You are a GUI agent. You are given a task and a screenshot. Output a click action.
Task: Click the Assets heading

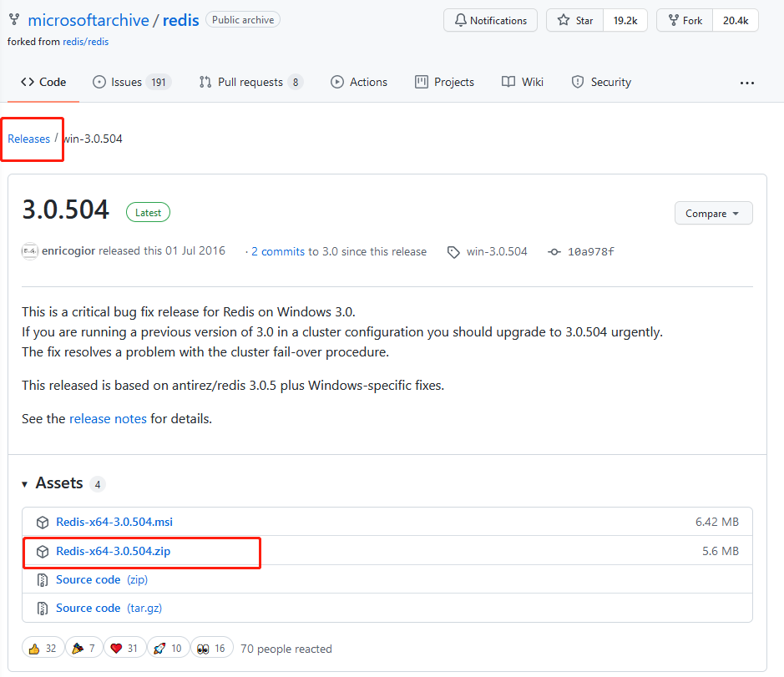59,483
